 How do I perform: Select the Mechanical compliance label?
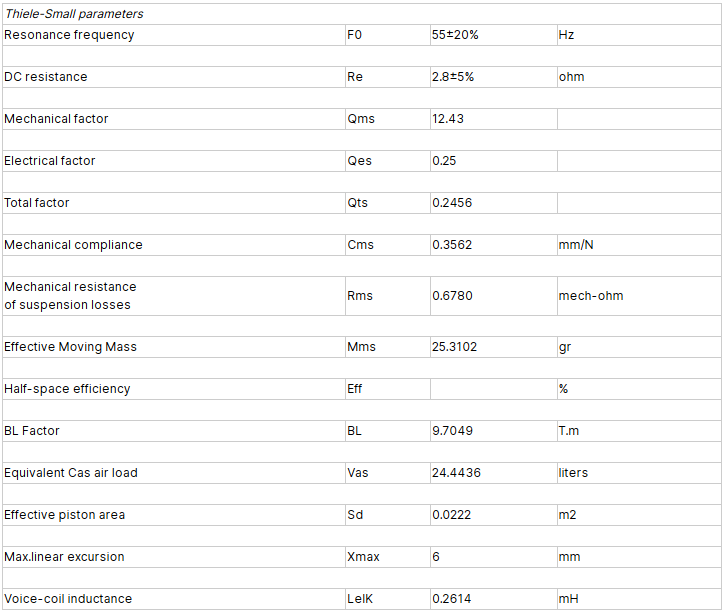[x=73, y=245]
